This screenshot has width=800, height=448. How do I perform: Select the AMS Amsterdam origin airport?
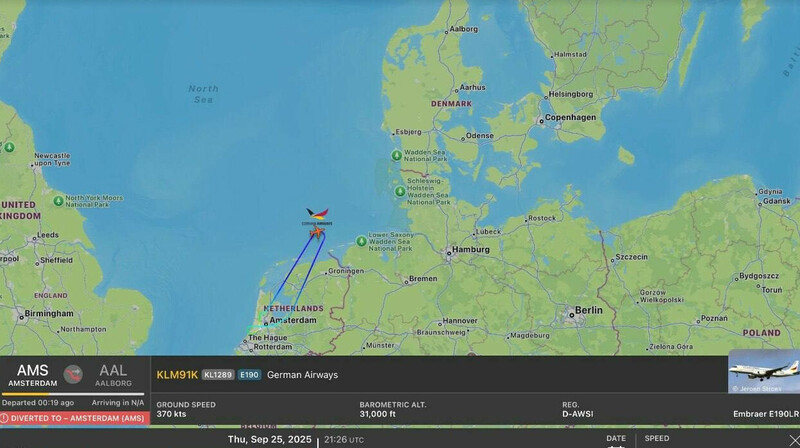pyautogui.click(x=33, y=375)
